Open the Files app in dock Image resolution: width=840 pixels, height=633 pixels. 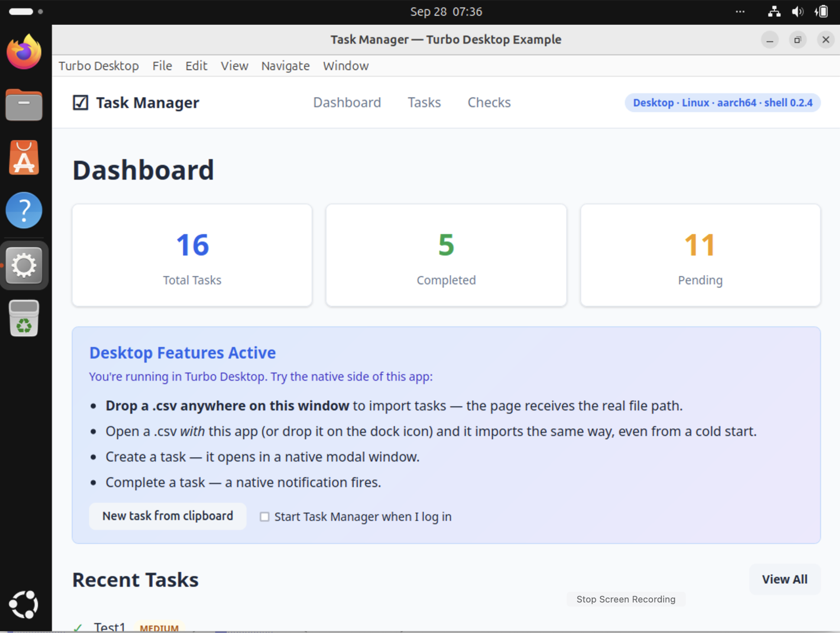(x=24, y=105)
